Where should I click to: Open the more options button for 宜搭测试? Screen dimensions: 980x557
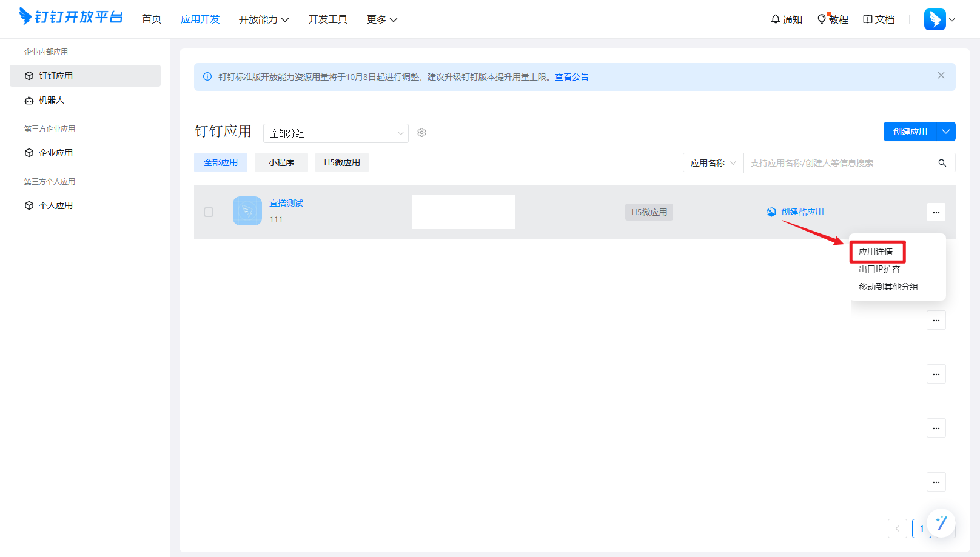click(936, 212)
